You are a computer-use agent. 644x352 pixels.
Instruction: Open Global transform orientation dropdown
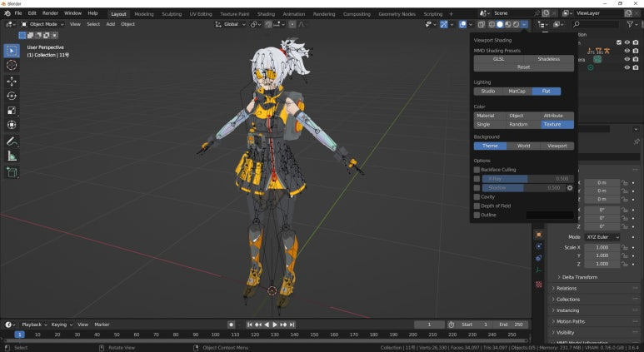[x=231, y=24]
